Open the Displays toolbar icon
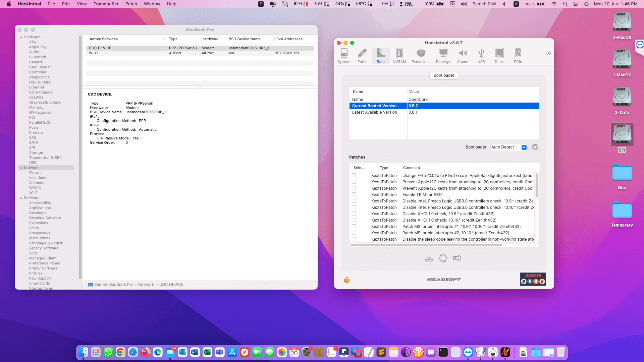 (443, 56)
